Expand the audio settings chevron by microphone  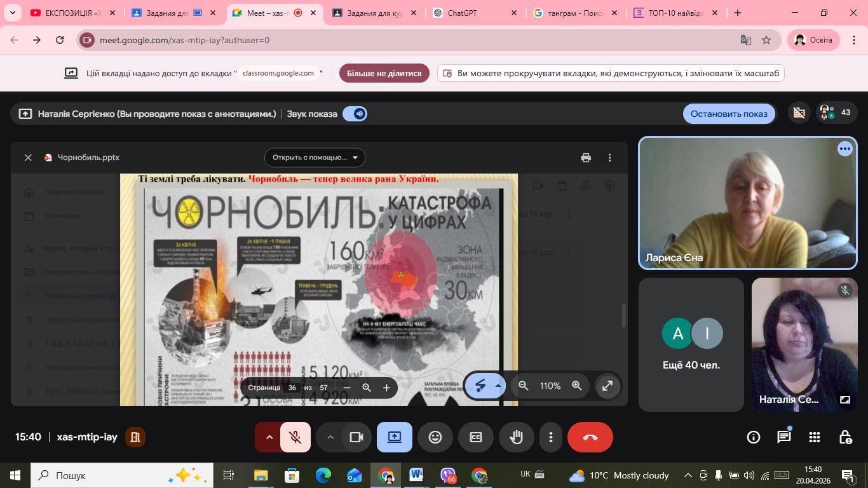pyautogui.click(x=269, y=437)
